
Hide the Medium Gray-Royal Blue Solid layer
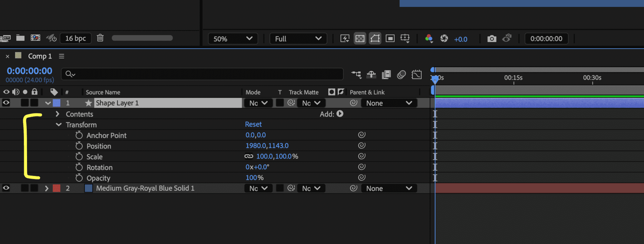6,188
